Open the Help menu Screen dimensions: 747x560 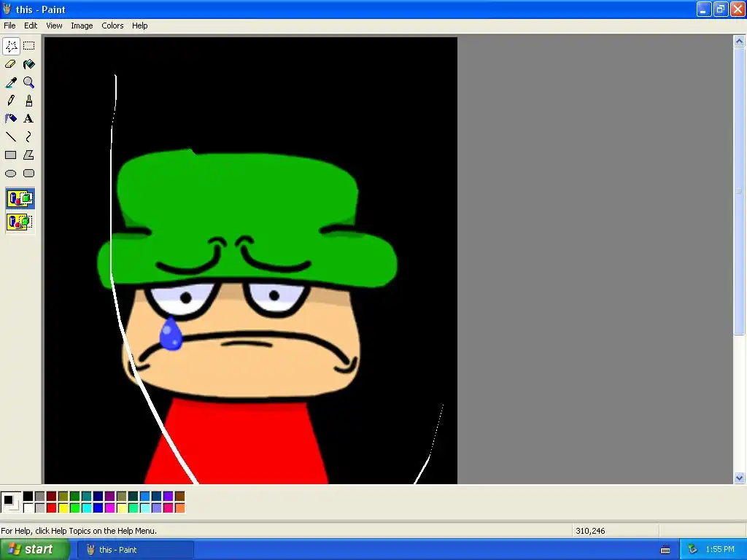click(139, 26)
